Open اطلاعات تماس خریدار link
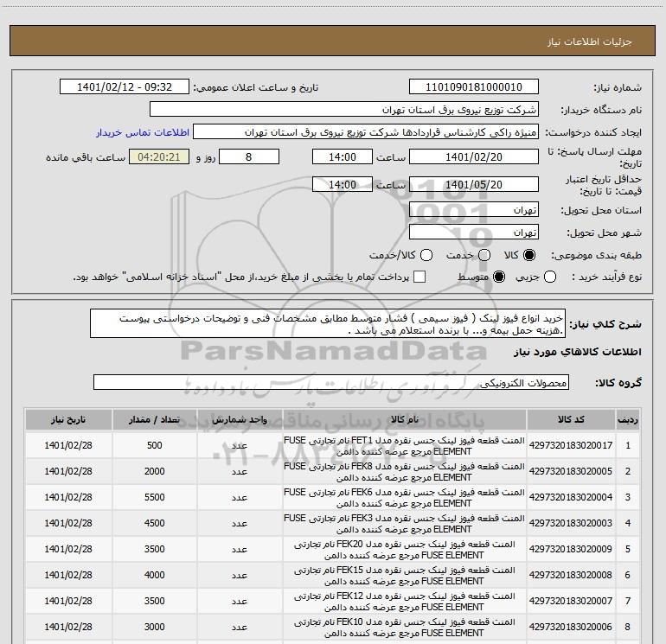This screenshot has width=666, height=644. (x=143, y=132)
